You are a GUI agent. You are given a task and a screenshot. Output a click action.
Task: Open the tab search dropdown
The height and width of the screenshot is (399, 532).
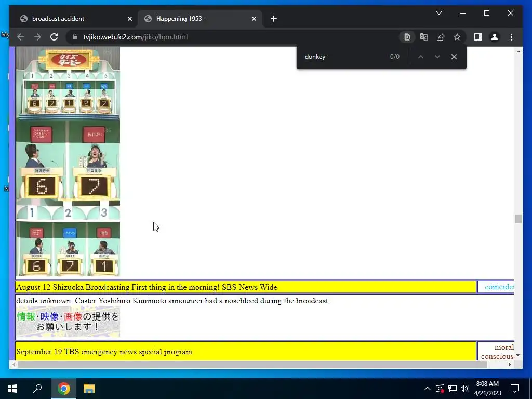coord(439,13)
